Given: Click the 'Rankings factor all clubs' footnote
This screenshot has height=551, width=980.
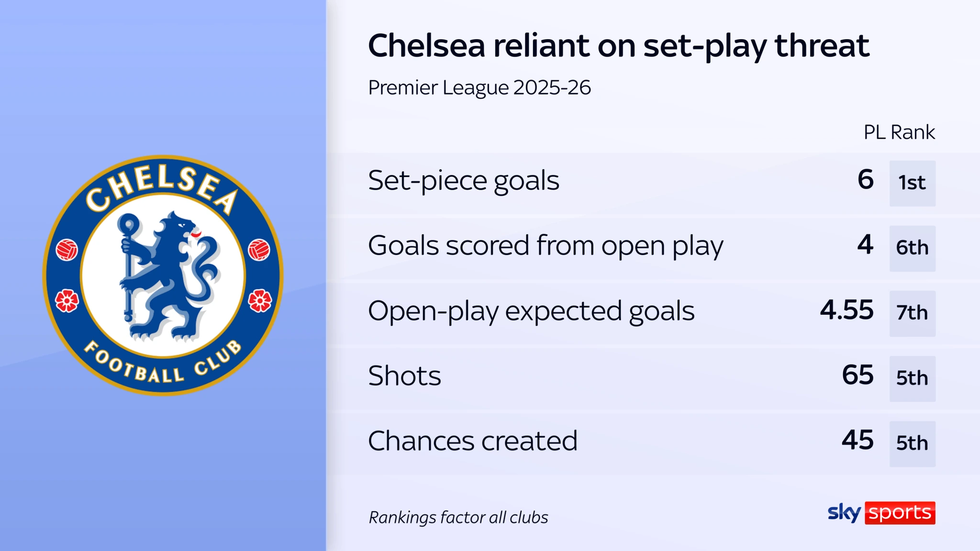Looking at the screenshot, I should 458,518.
